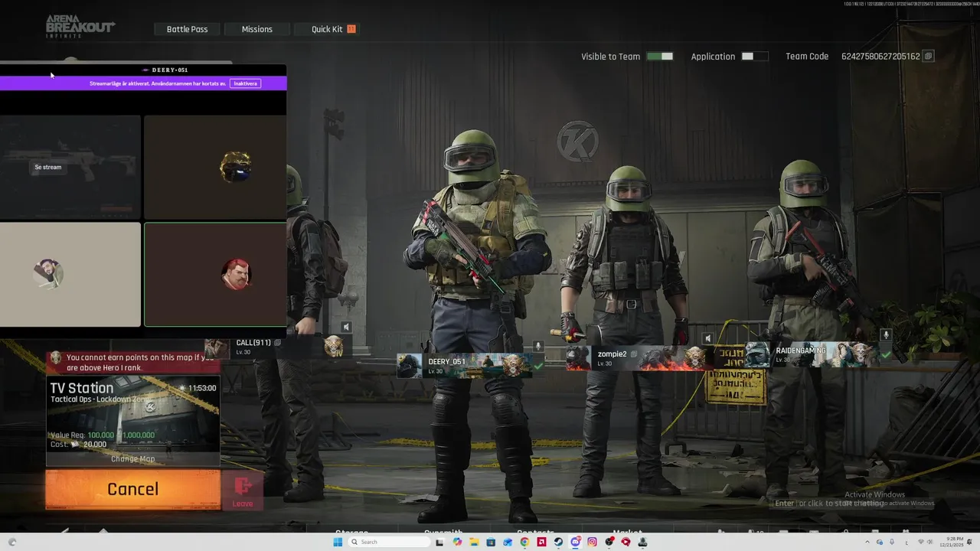Open the TV Station map card

coord(132,421)
